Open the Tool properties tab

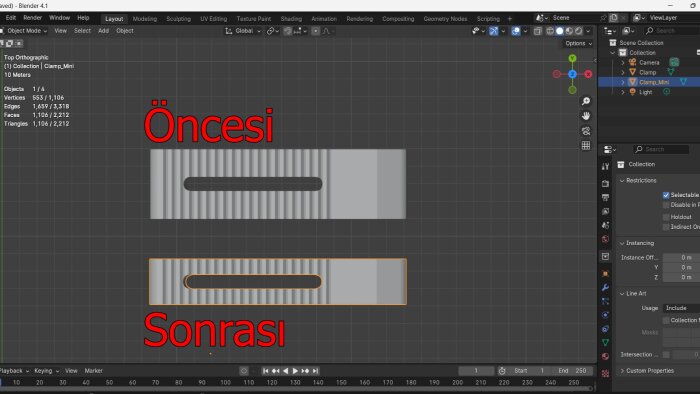605,166
